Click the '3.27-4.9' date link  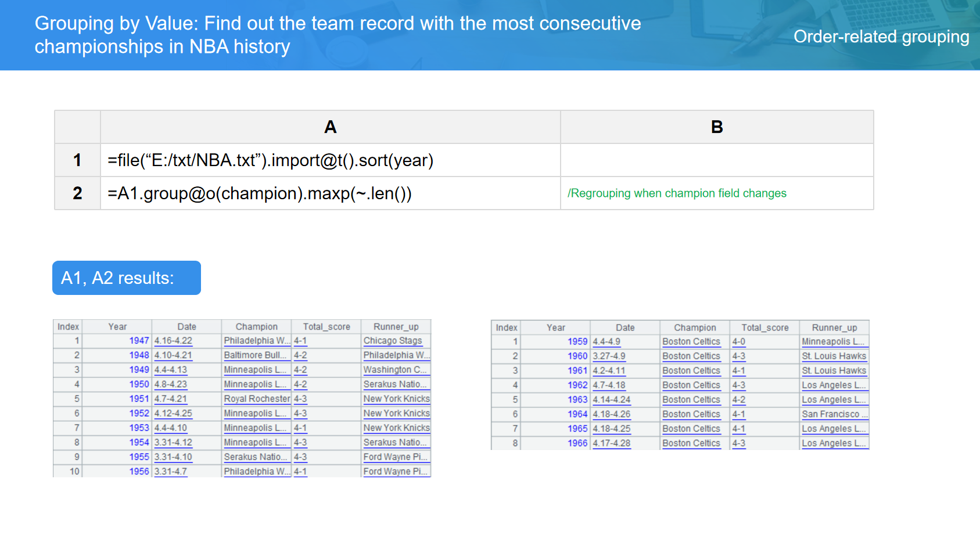(609, 356)
